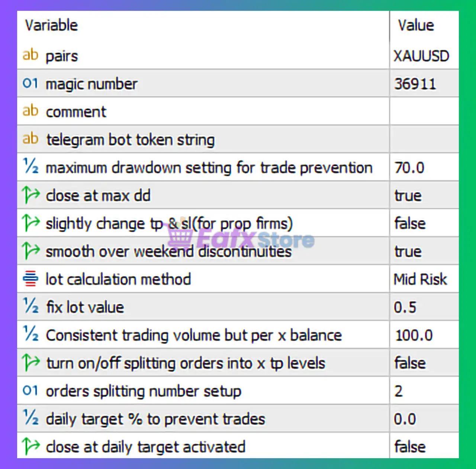
Task: Toggle the close at max dd true value
Action: [408, 196]
